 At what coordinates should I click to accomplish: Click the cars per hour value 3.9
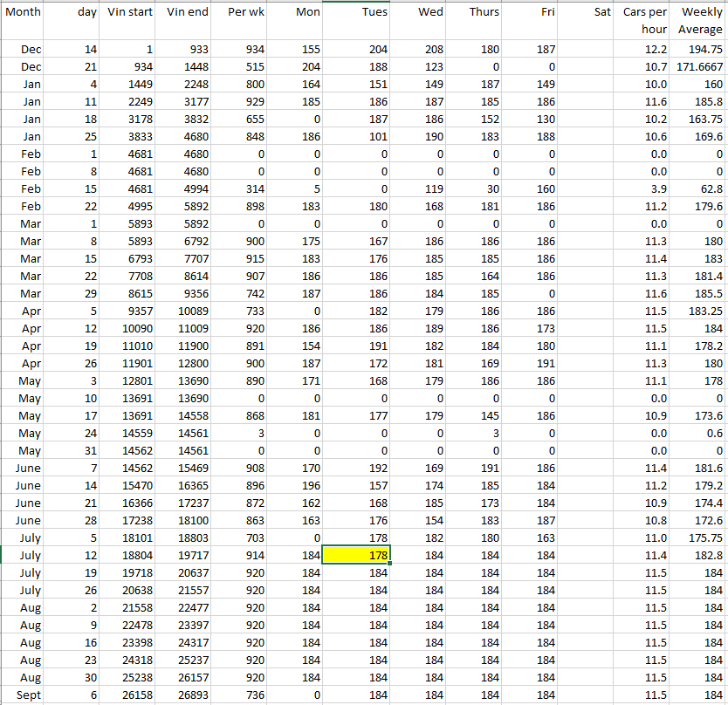click(x=644, y=188)
